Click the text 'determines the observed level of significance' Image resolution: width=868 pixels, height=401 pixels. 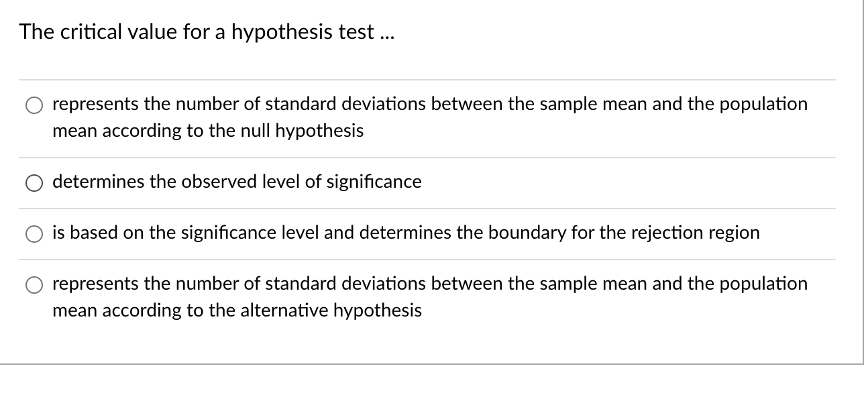[237, 182]
